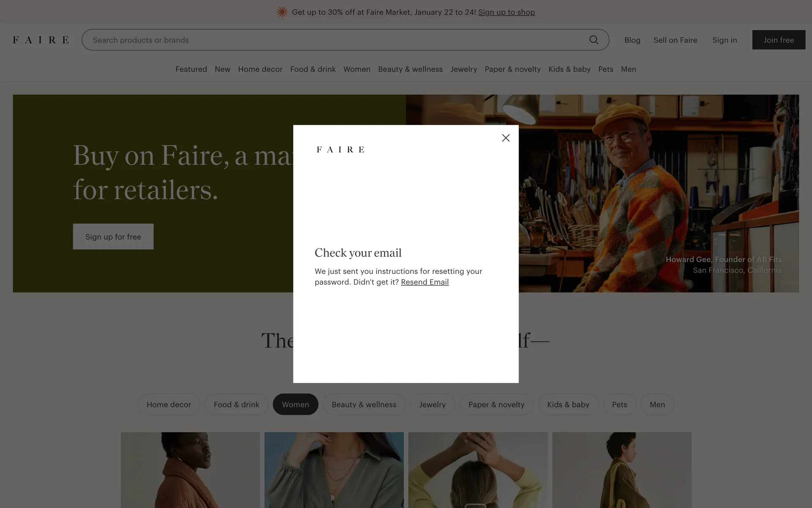Close the Check your email dialog
The image size is (812, 508).
point(505,138)
